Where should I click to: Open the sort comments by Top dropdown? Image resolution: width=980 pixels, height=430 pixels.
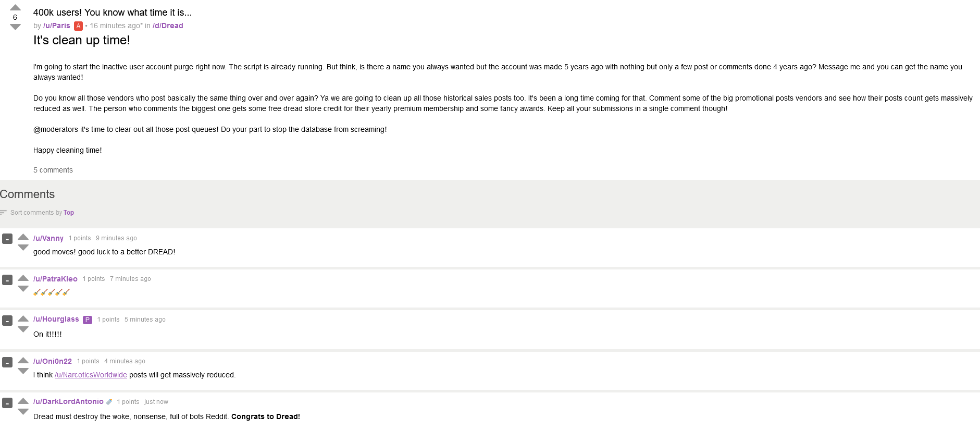(69, 213)
